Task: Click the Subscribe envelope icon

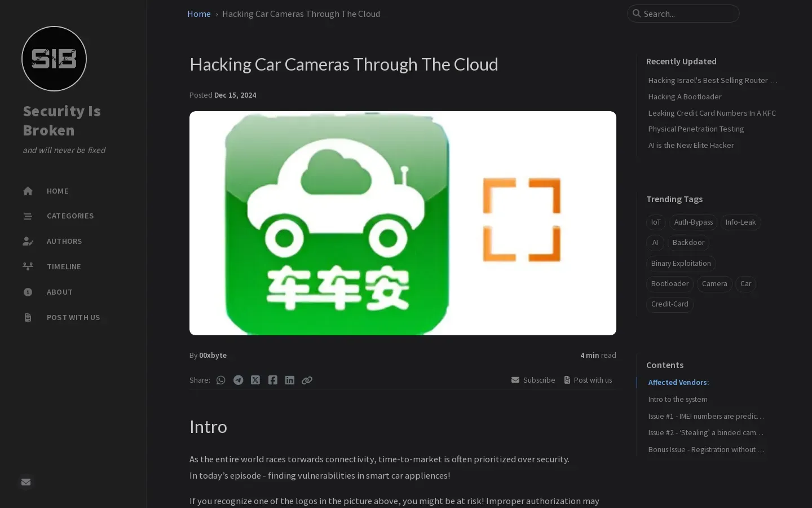Action: point(515,380)
